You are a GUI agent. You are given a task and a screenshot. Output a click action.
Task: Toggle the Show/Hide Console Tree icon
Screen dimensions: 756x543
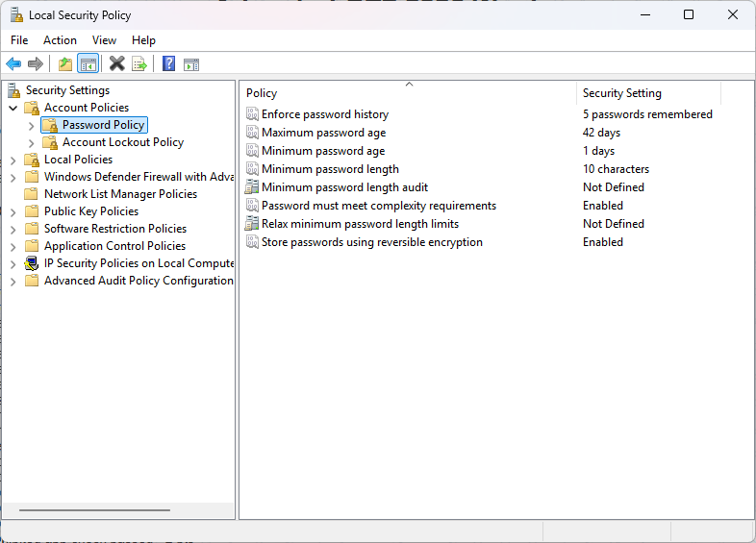tap(88, 64)
